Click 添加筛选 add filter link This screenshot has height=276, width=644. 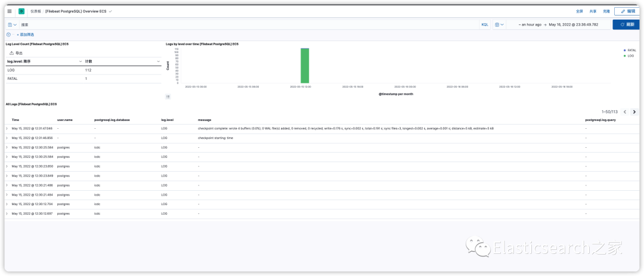pyautogui.click(x=26, y=35)
